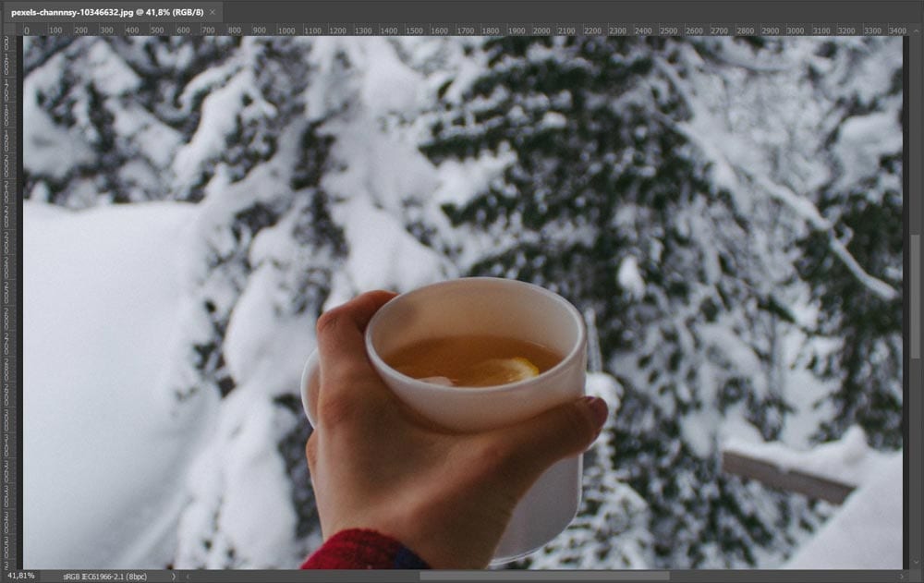The width and height of the screenshot is (924, 583).
Task: Click the 41,81% zoom level field
Action: (x=18, y=576)
